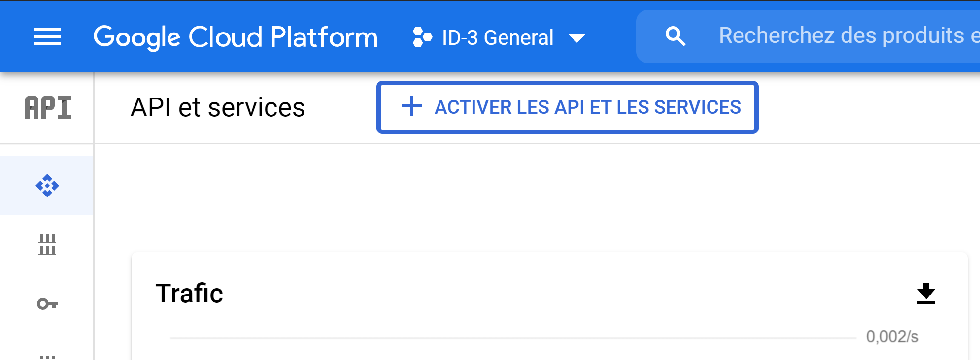Click the hexagon project icon
Viewport: 980px width, 360px height.
(x=422, y=37)
